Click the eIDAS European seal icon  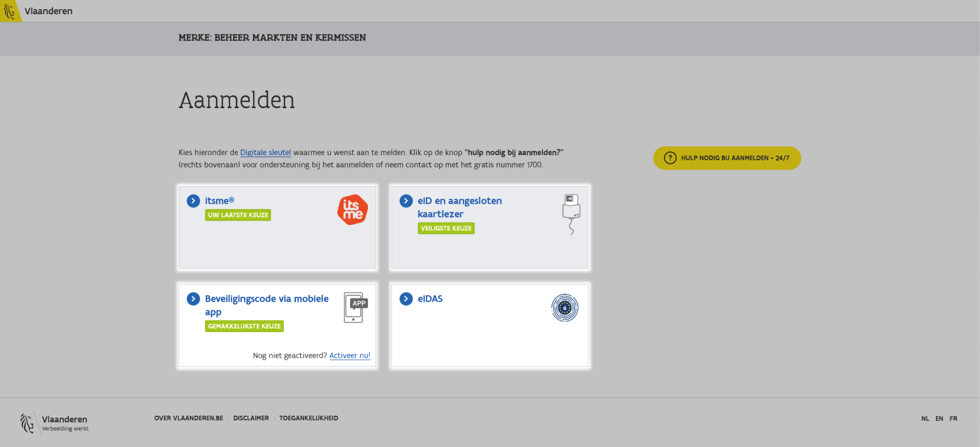pos(565,308)
